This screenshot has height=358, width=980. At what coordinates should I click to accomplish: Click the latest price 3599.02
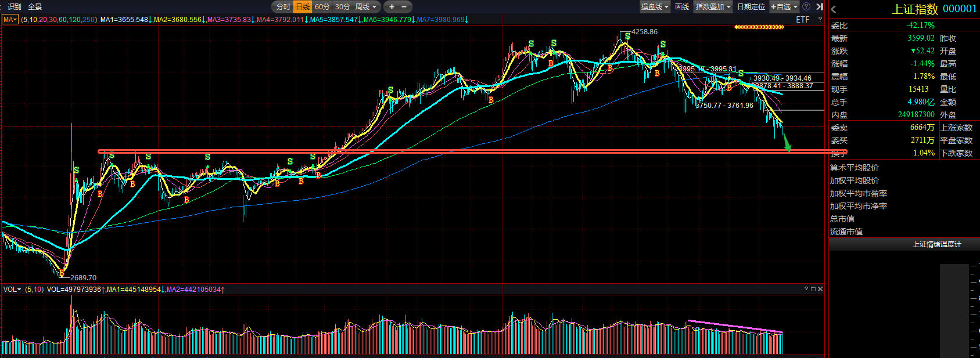[x=921, y=38]
